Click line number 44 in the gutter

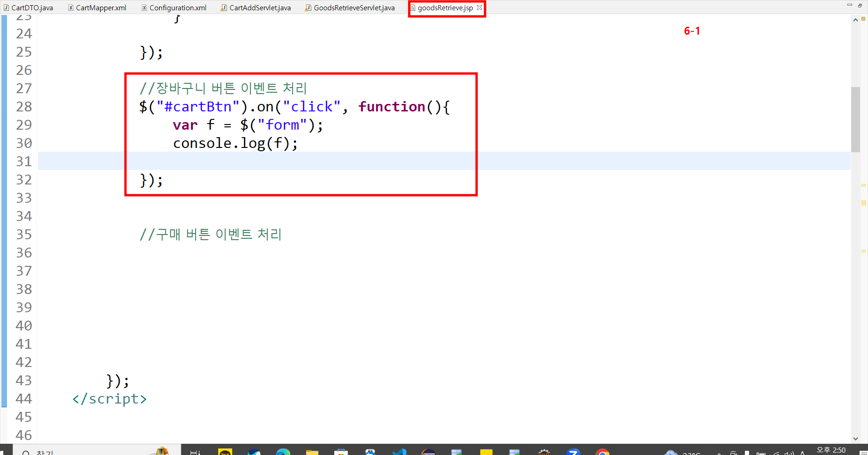[24, 399]
